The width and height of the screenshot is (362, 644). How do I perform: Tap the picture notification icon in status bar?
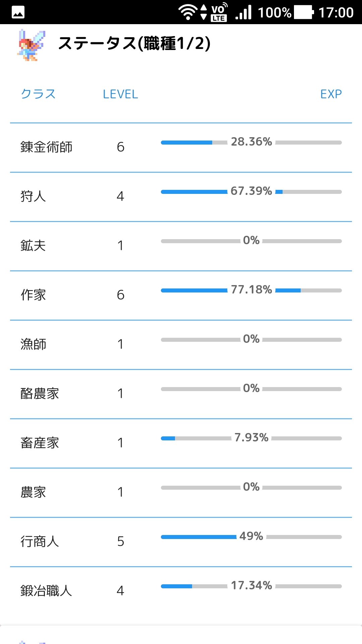click(18, 13)
